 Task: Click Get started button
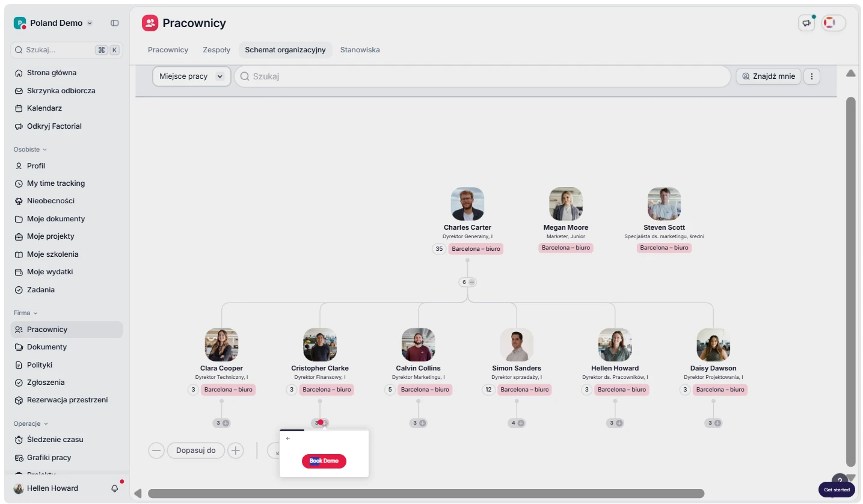point(837,490)
